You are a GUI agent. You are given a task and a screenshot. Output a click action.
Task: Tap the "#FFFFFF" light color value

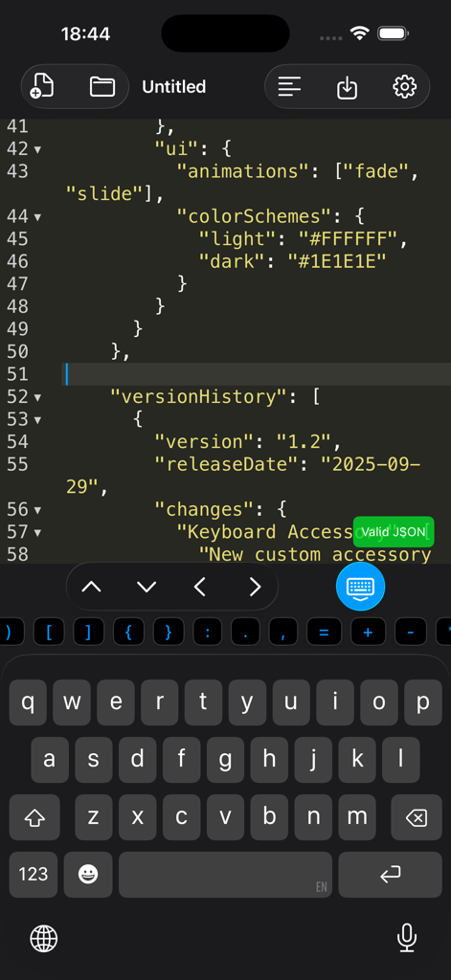(x=348, y=239)
